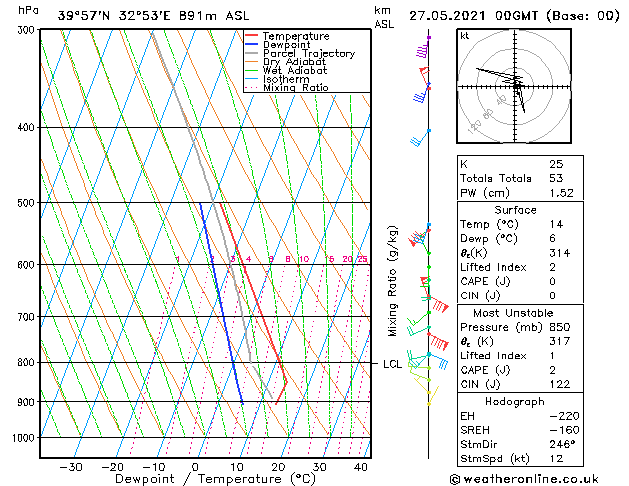Click the orange-red wind barb near 700 hPa

(x=438, y=305)
